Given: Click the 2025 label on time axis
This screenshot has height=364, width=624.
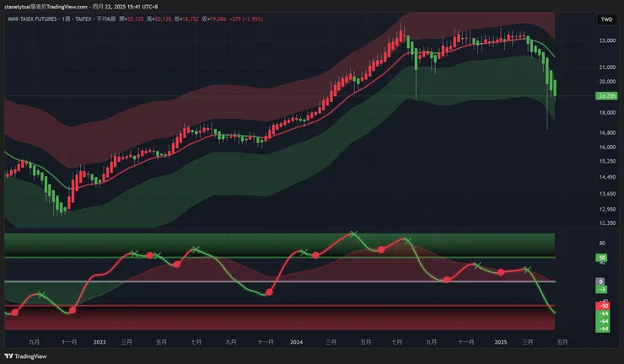Looking at the screenshot, I should point(500,342).
